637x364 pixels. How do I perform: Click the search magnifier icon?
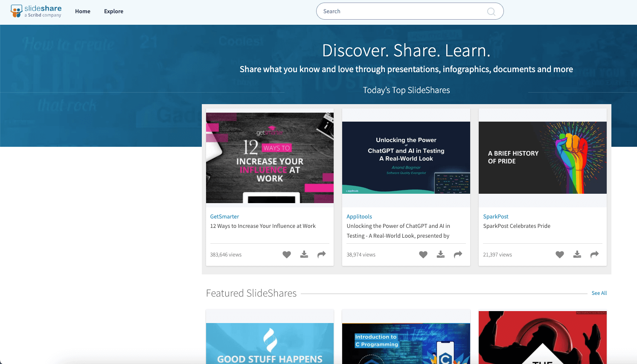coord(491,12)
